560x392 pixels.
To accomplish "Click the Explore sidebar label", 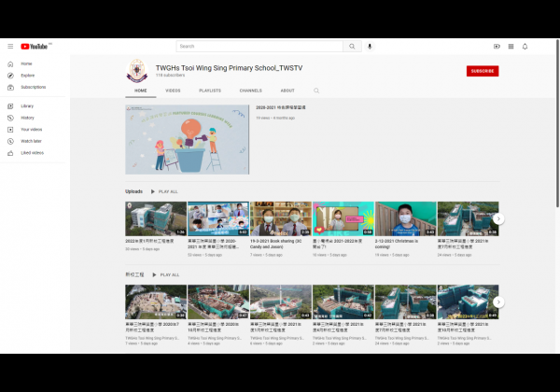I will (28, 76).
